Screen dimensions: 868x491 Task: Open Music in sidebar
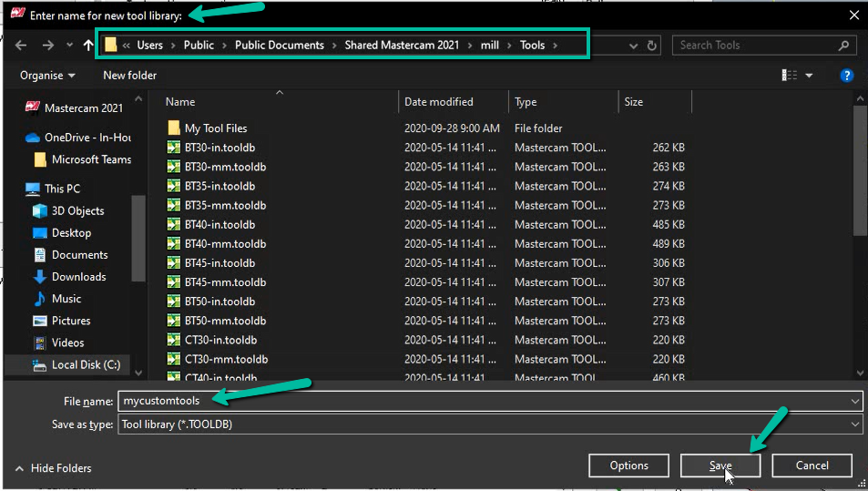click(x=57, y=299)
